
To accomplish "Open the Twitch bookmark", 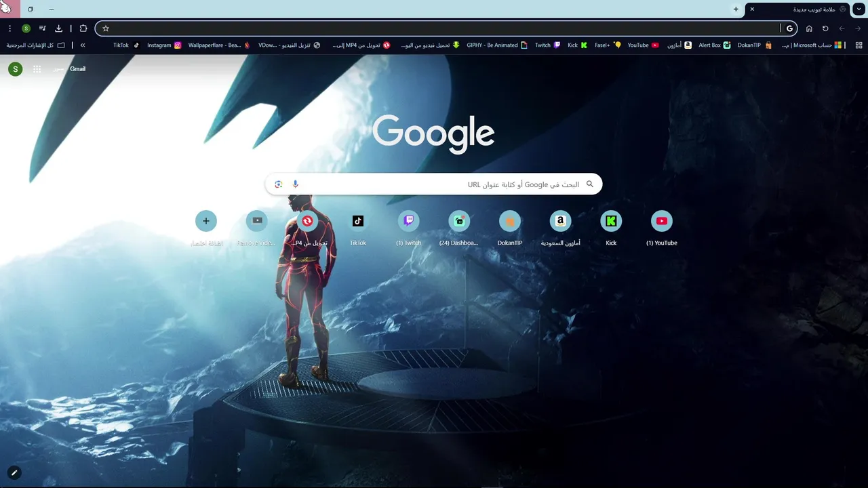I will [x=548, y=45].
